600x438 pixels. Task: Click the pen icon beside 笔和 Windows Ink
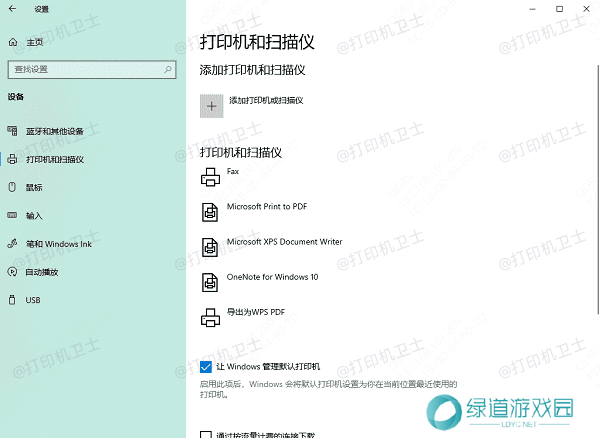point(12,244)
